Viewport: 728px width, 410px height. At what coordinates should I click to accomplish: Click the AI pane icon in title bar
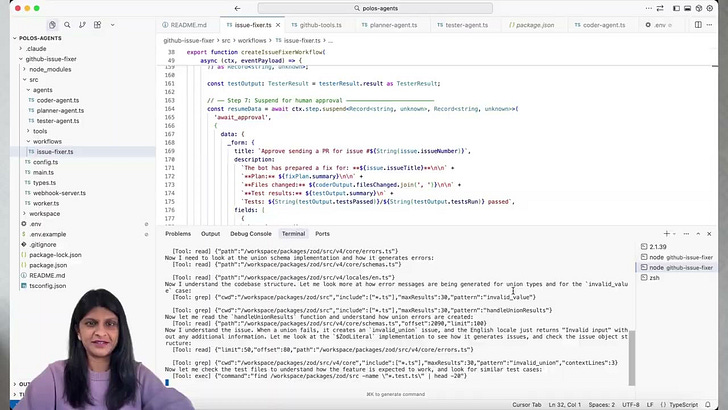point(699,8)
